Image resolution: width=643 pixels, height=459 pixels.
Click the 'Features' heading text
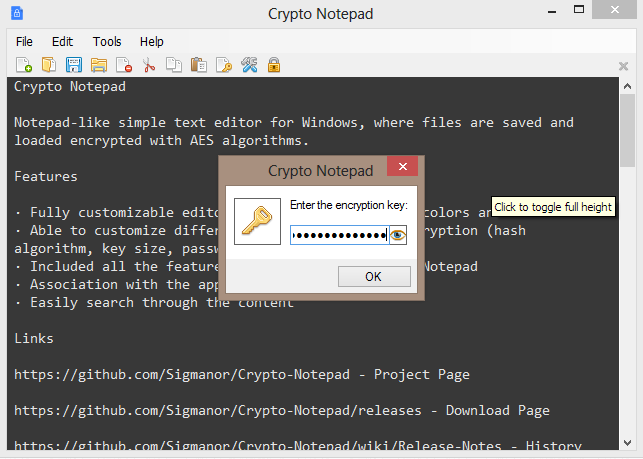[46, 176]
